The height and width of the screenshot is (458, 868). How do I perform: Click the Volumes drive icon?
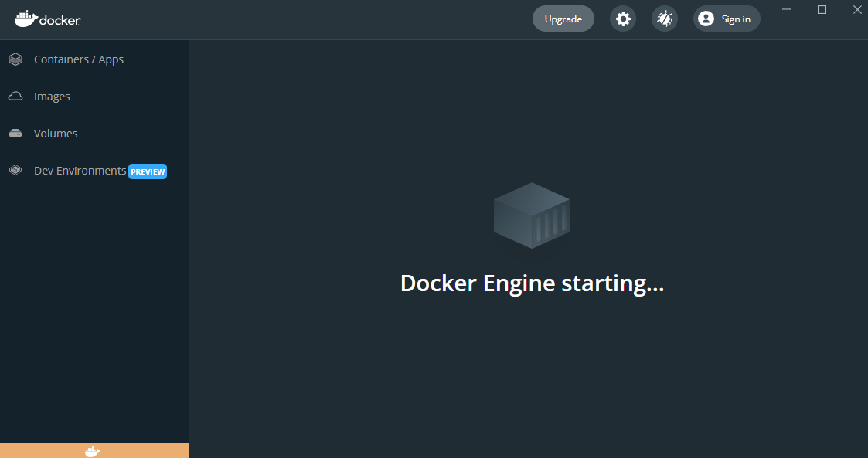pyautogui.click(x=15, y=134)
